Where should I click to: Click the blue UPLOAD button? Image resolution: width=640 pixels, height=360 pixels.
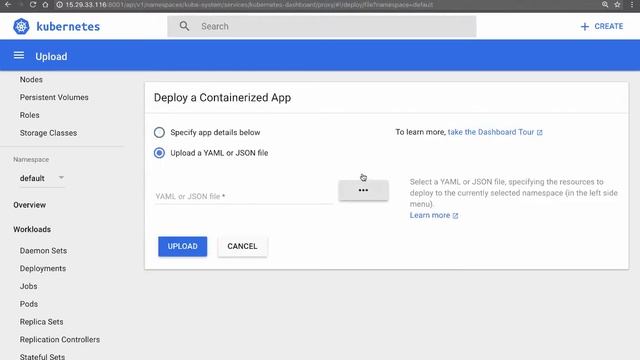[x=182, y=247]
